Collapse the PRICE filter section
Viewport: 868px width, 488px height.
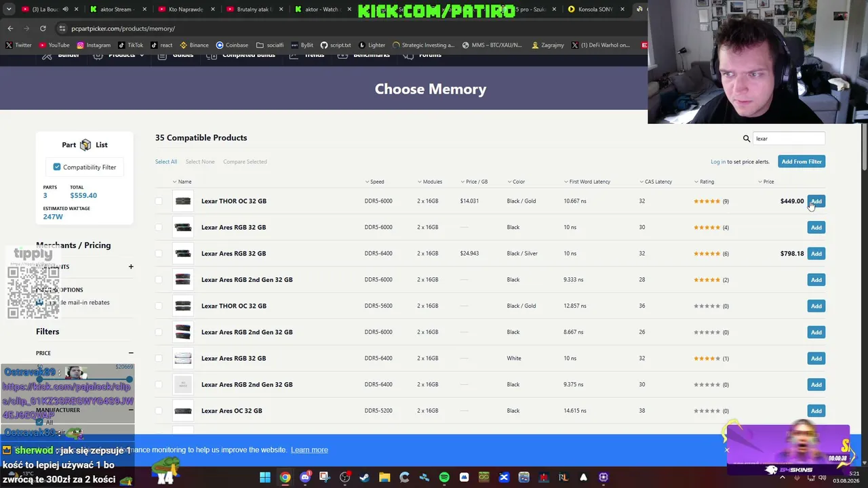(131, 353)
